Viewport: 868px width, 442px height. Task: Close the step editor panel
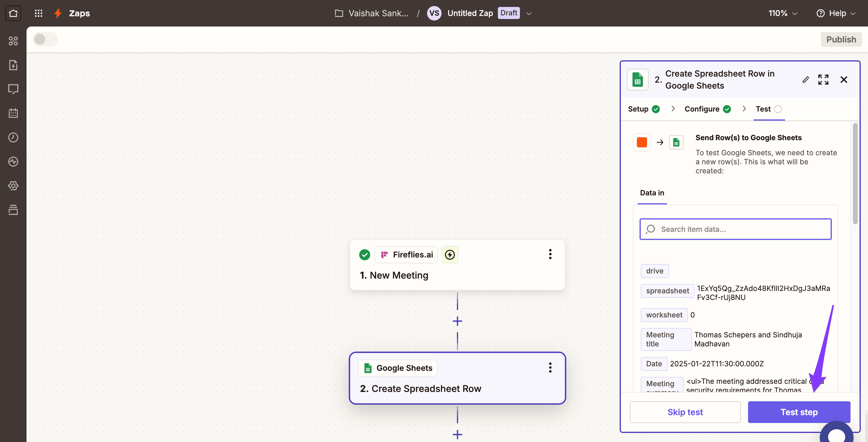(844, 80)
